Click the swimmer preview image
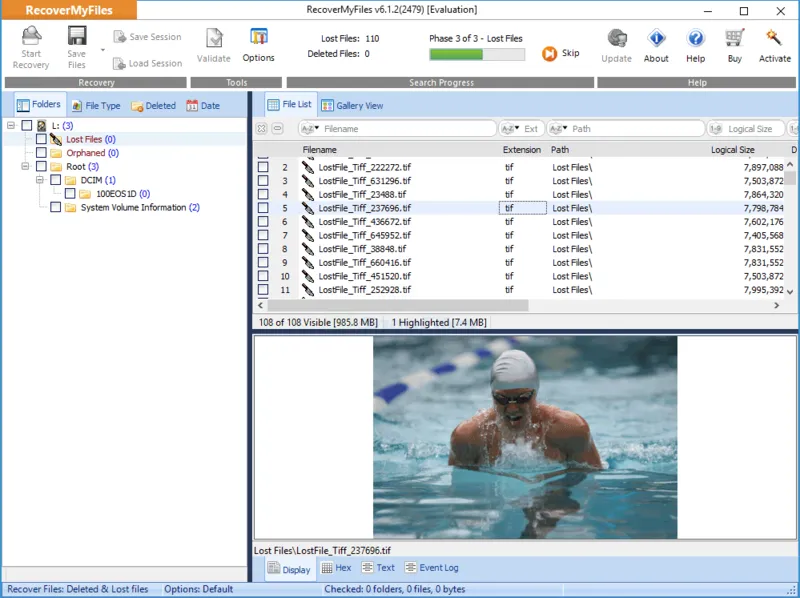The image size is (800, 598). pyautogui.click(x=525, y=437)
